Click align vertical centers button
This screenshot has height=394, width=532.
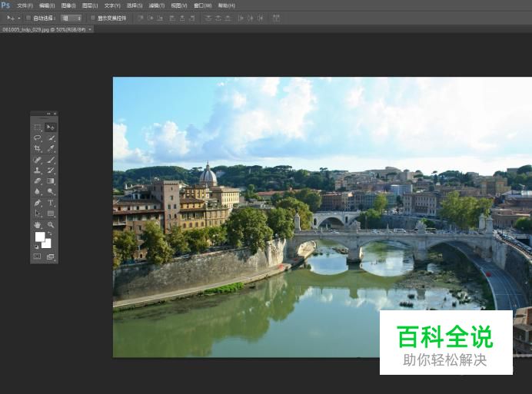click(151, 18)
